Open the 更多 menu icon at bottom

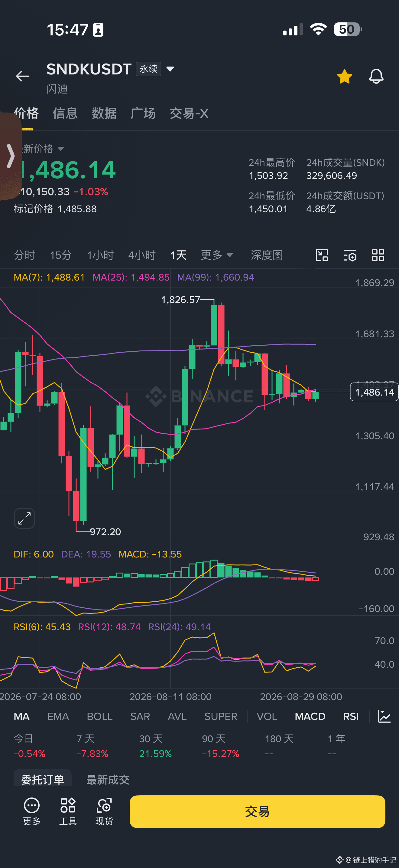coord(32,811)
